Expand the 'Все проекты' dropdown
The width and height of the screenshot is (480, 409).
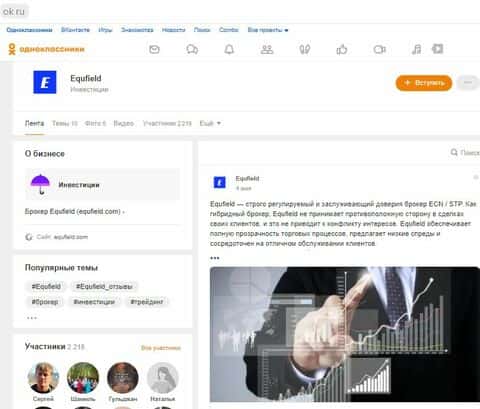tap(268, 30)
